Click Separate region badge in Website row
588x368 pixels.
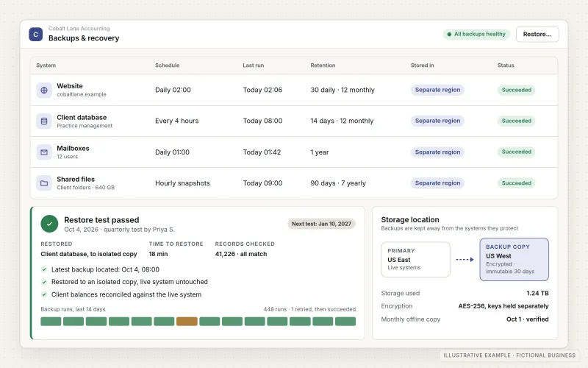437,90
